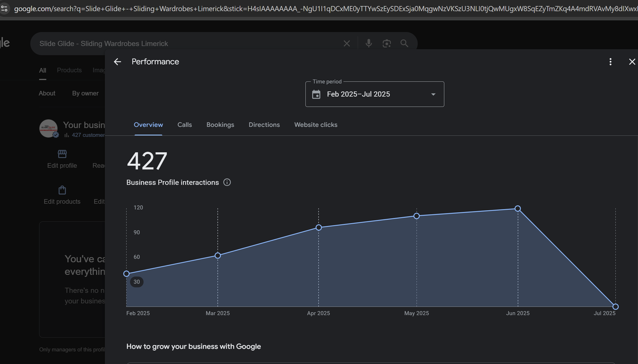The image size is (638, 364).
Task: Clear the search box with X icon
Action: (x=347, y=43)
